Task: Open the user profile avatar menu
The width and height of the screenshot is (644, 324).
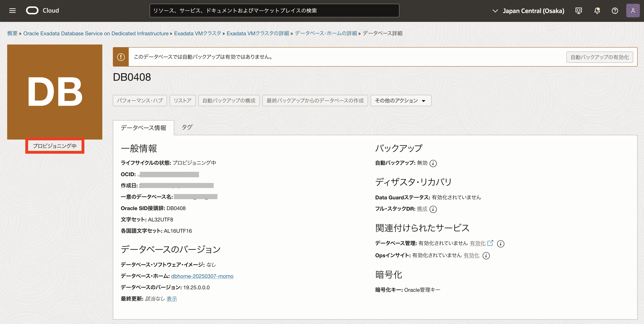Action: tap(633, 11)
